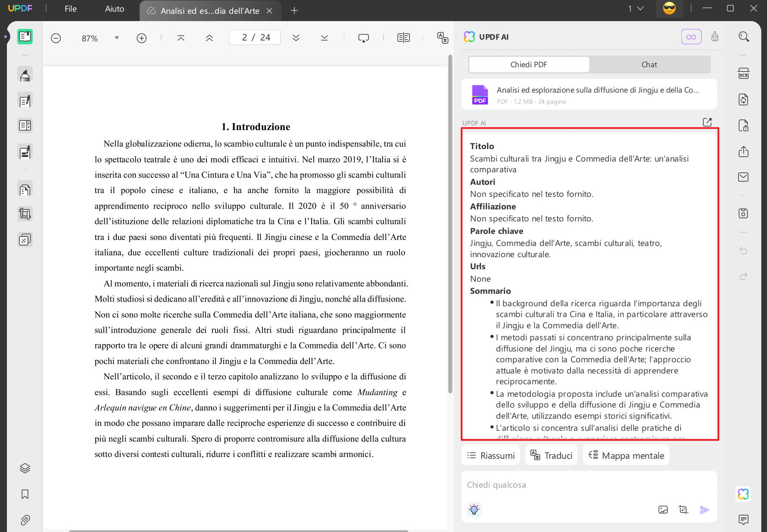
Task: Open the translate tool in the top toolbar
Action: [443, 38]
